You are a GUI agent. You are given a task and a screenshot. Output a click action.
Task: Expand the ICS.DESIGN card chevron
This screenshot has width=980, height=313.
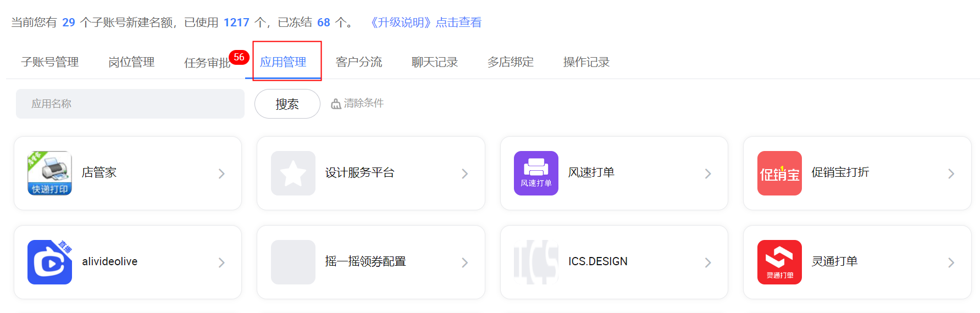coord(708,262)
